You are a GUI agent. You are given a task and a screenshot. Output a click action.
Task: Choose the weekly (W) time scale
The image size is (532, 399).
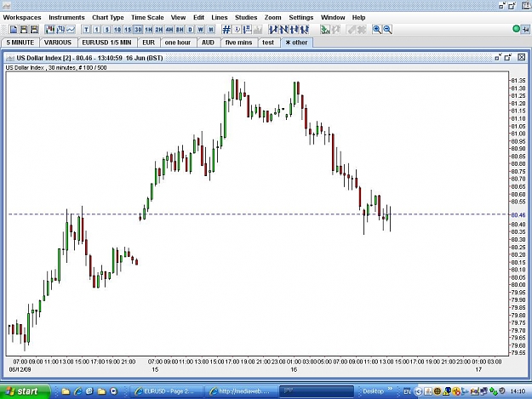coord(201,30)
